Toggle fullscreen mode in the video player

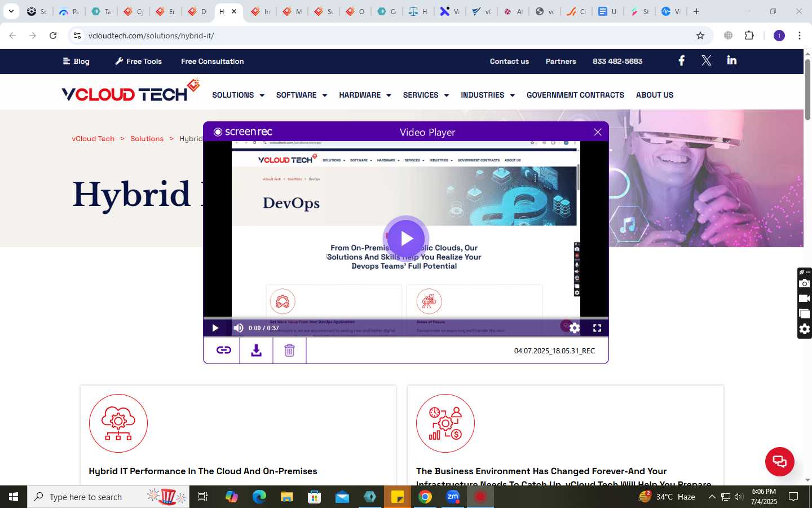coord(597,328)
